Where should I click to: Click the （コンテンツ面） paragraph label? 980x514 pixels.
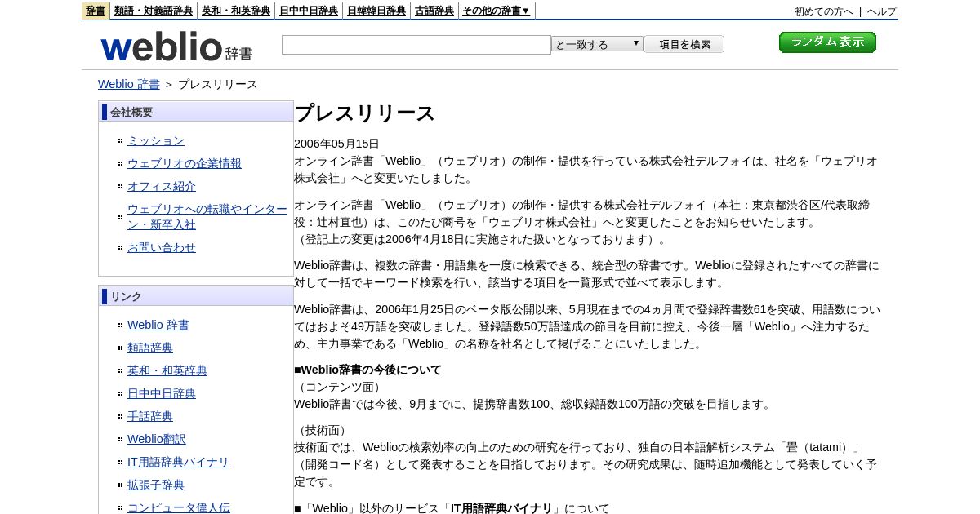click(x=340, y=387)
